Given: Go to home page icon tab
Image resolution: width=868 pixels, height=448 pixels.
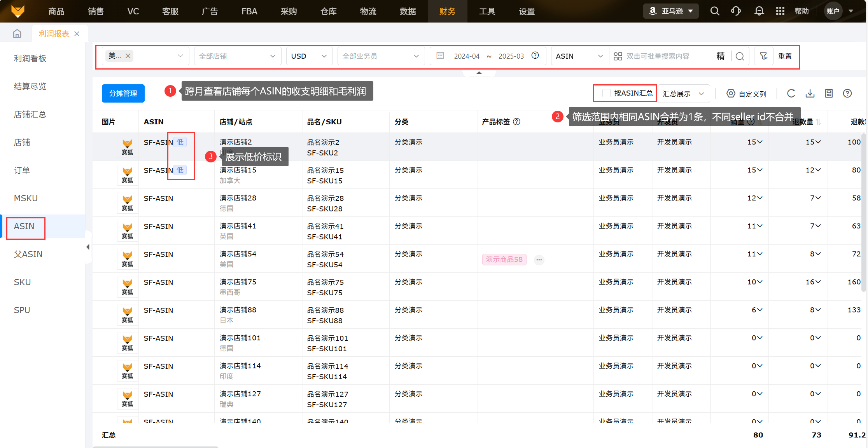Looking at the screenshot, I should 17,34.
